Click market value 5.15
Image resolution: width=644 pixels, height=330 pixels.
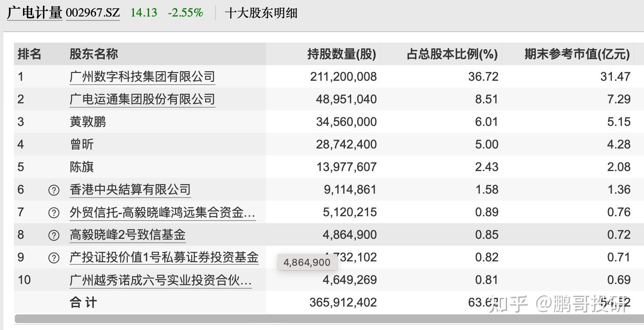[x=619, y=122]
